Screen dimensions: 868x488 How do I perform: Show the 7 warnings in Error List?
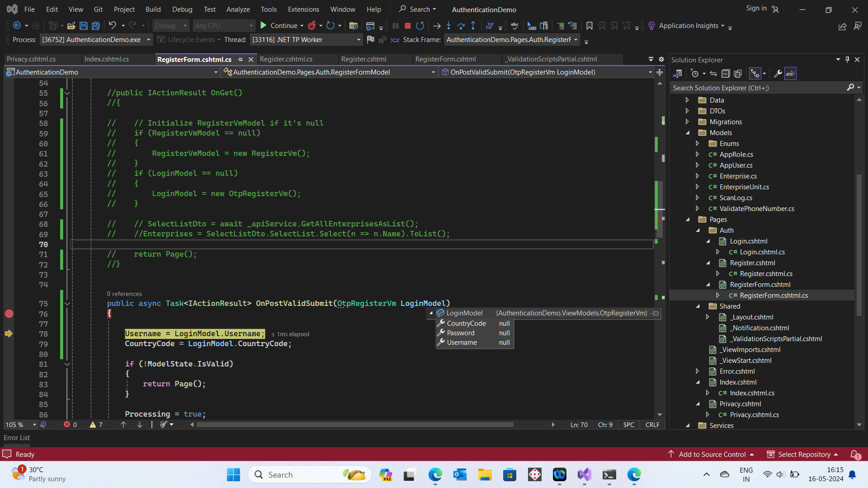[95, 425]
